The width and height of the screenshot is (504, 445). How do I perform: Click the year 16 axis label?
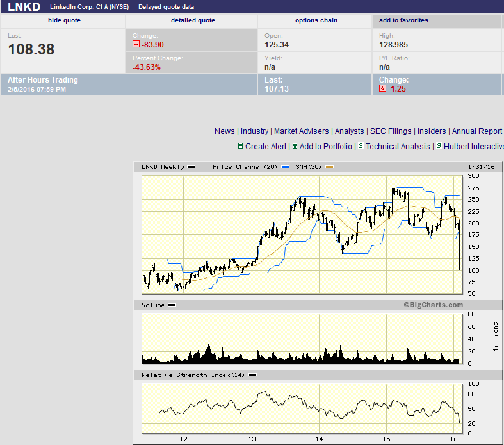pos(453,439)
